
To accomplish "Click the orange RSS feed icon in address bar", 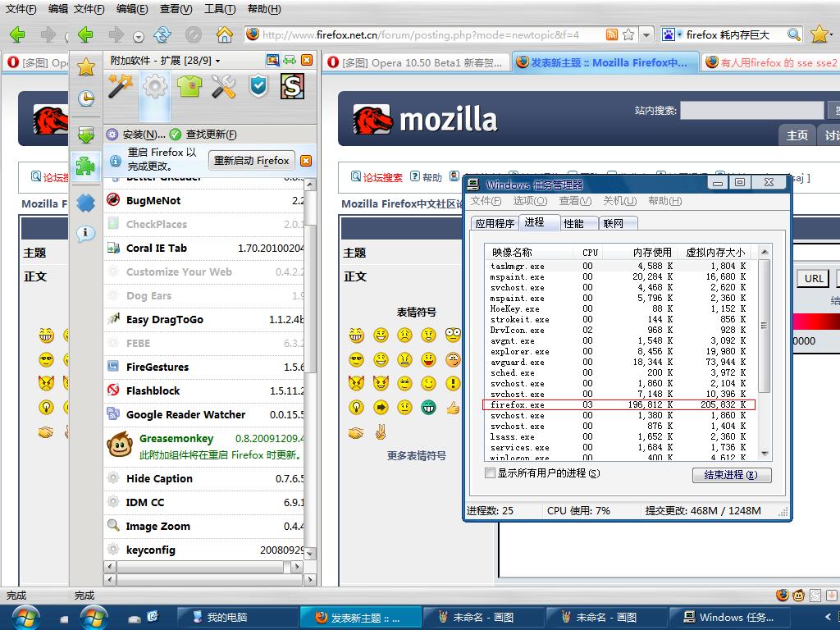I will click(x=612, y=34).
